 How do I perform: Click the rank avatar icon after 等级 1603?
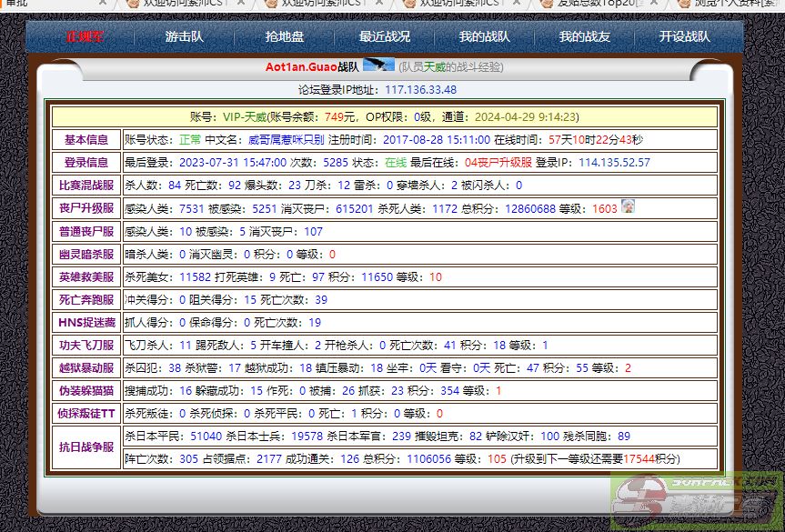(x=627, y=206)
